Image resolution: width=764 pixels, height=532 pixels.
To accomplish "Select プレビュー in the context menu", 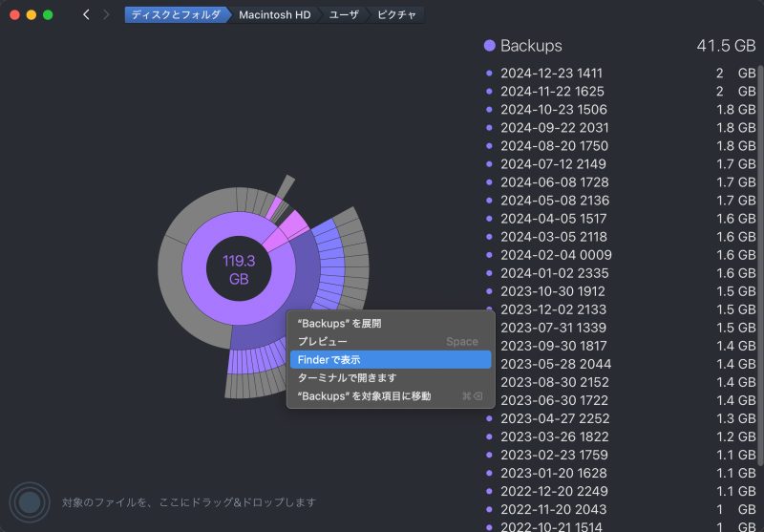I will coord(323,341).
